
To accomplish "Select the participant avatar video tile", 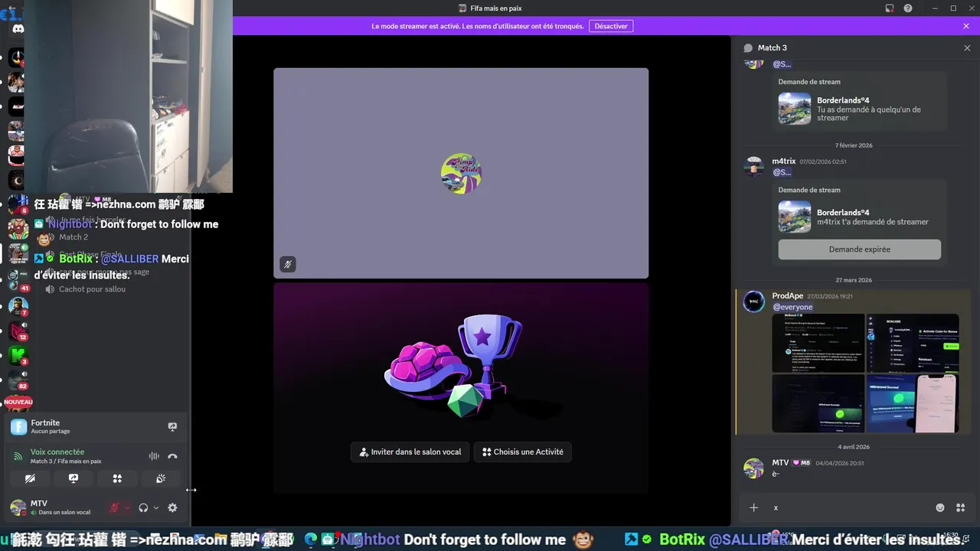I will tap(461, 173).
